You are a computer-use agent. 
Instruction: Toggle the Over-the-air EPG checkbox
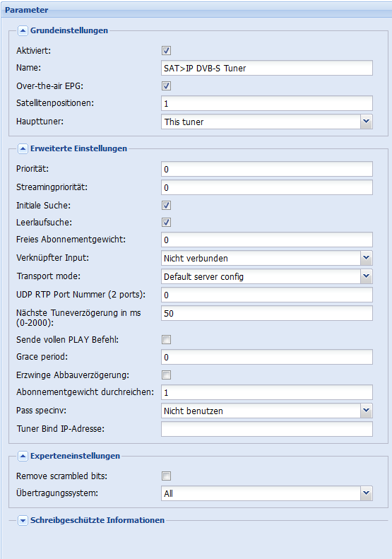pos(166,86)
